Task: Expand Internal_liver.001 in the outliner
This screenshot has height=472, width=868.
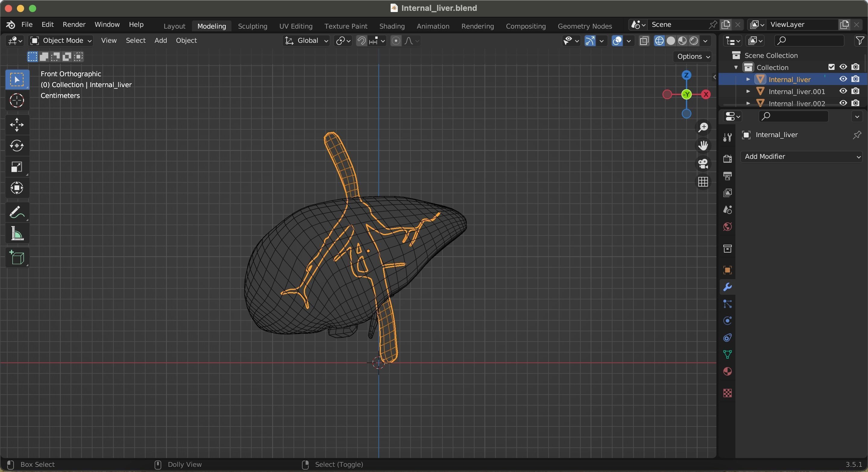Action: click(748, 91)
